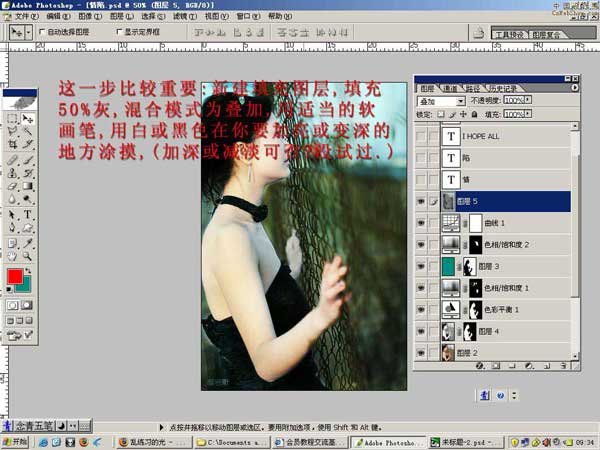Select the Move tool in toolbox
Viewport: 600px width, 450px height.
(27, 119)
